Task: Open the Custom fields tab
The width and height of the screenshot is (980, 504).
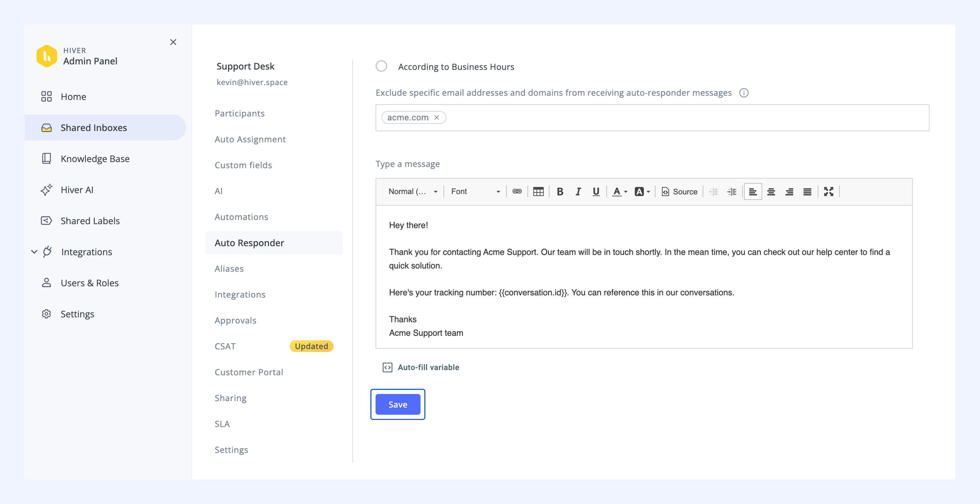Action: [243, 165]
